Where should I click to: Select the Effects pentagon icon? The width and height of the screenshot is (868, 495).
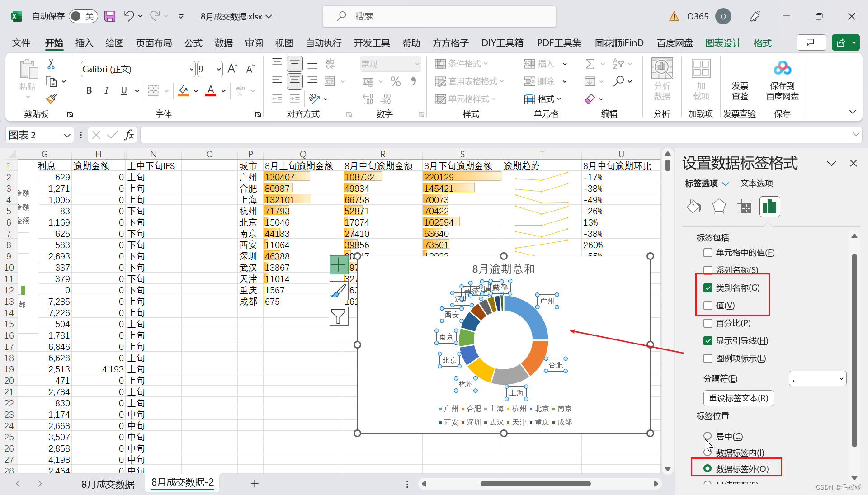[719, 207]
